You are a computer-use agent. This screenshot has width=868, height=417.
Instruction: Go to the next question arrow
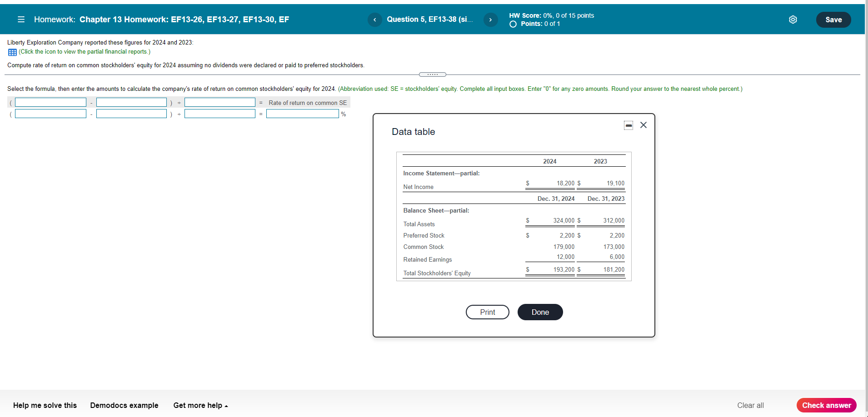490,20
